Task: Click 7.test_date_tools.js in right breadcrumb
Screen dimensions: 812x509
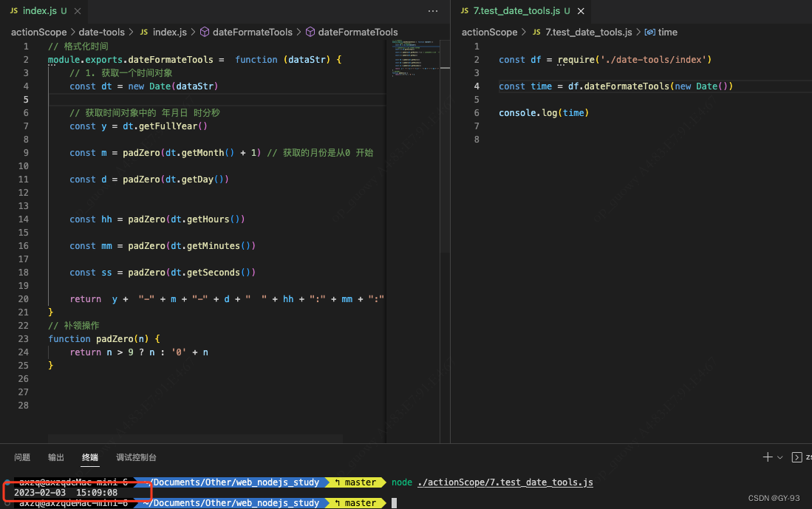Action: tap(588, 32)
